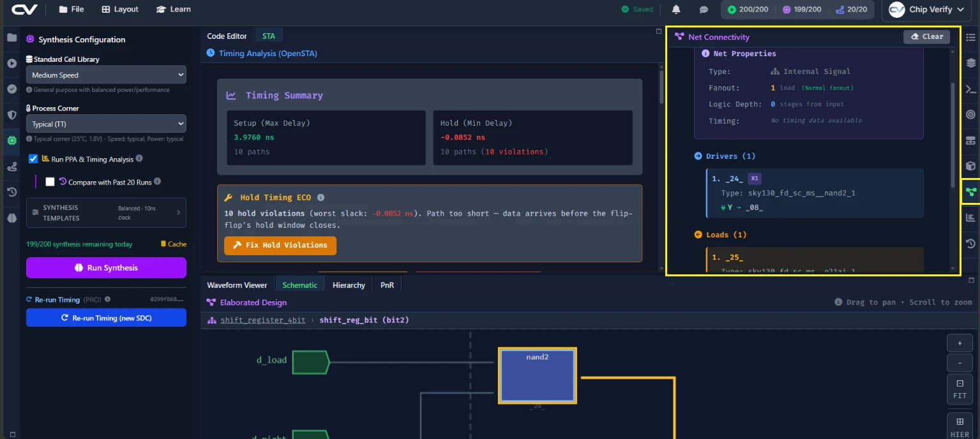Open the Learn menu

pos(173,10)
